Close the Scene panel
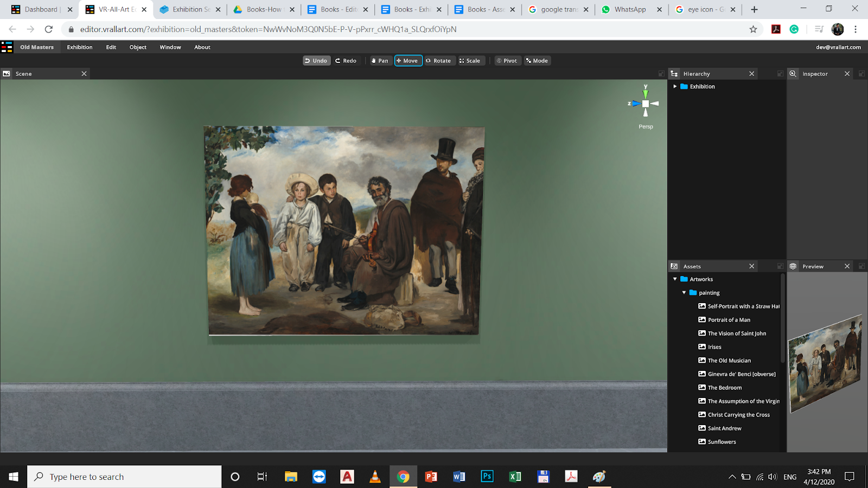Image resolution: width=868 pixels, height=488 pixels. click(84, 74)
